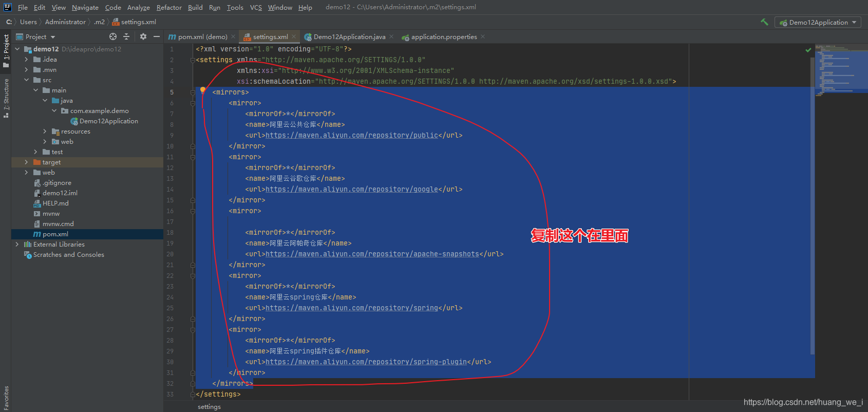
Task: Click the editor vertical scrollbar
Action: pyautogui.click(x=813, y=205)
